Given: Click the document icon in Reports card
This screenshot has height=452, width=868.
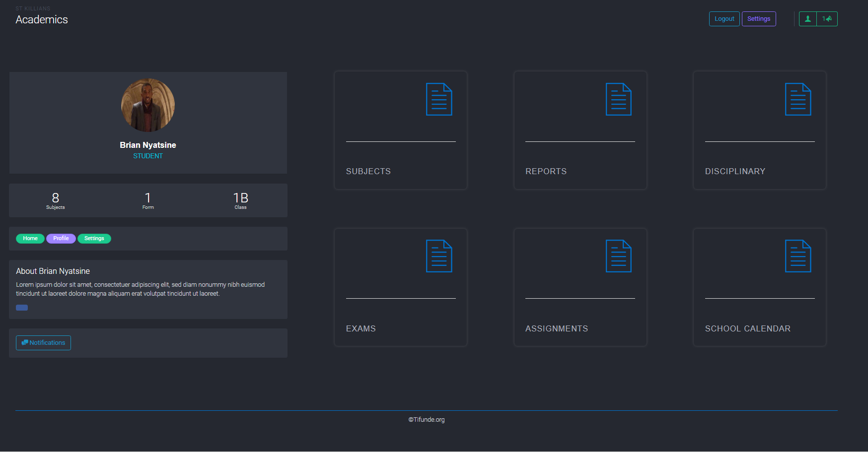Looking at the screenshot, I should pos(618,99).
